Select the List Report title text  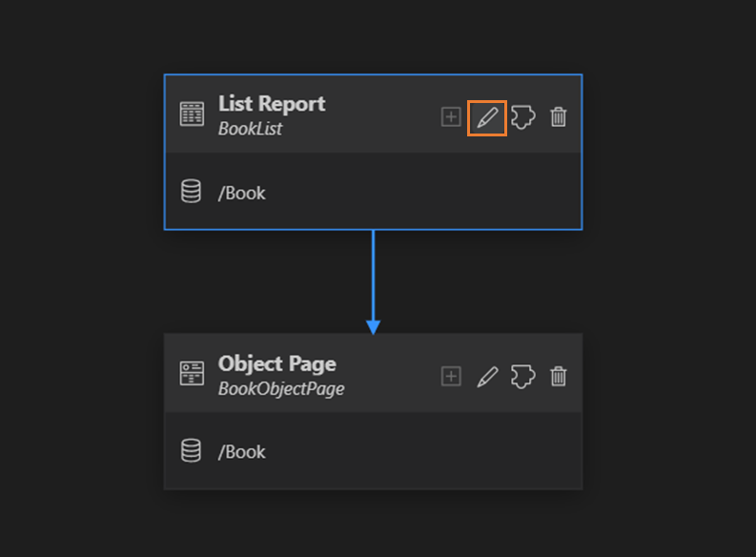(x=272, y=104)
